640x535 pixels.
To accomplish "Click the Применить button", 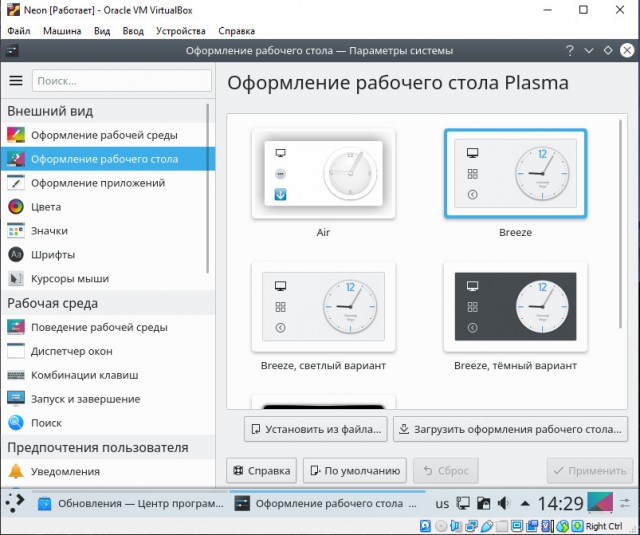I will pos(590,471).
